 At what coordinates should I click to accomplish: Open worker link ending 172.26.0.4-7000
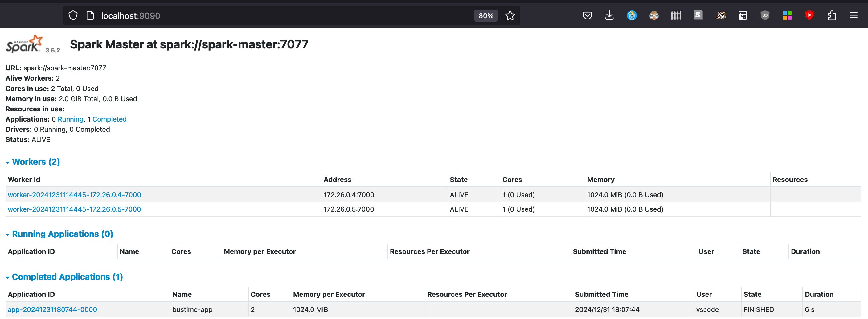pos(75,195)
